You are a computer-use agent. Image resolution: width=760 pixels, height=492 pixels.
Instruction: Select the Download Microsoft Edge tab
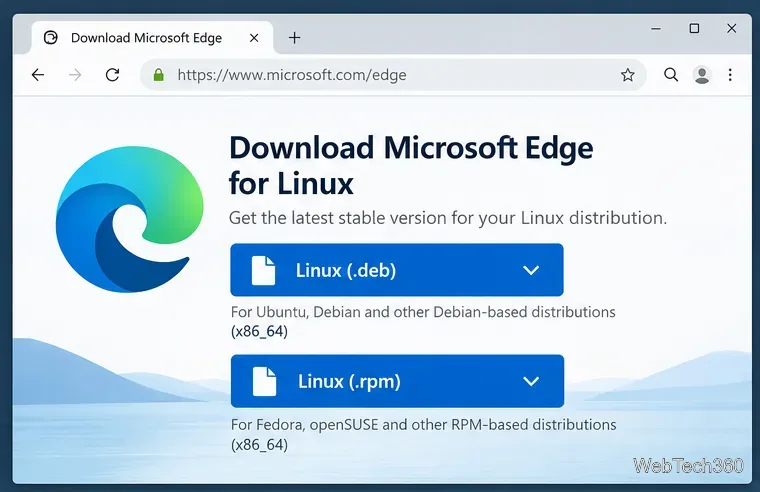[152, 38]
